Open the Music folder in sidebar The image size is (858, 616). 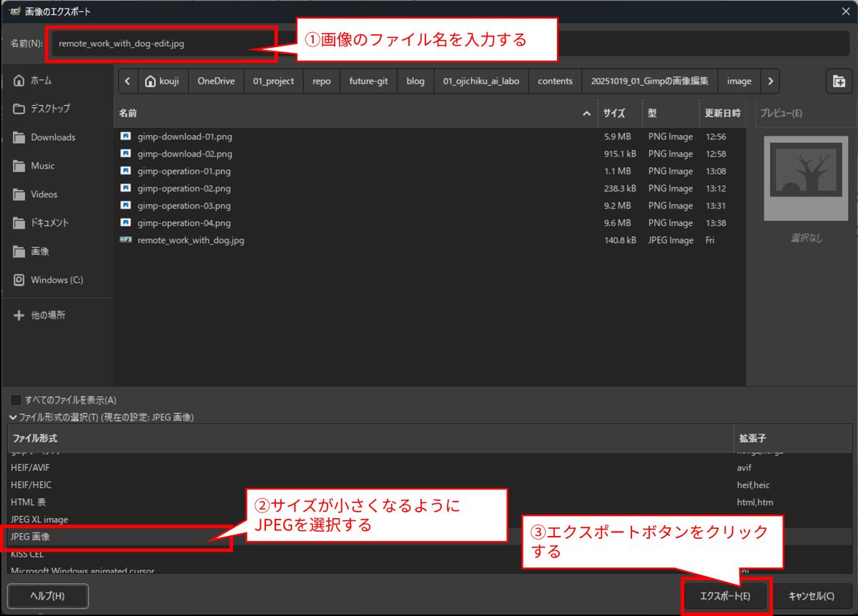click(x=42, y=166)
